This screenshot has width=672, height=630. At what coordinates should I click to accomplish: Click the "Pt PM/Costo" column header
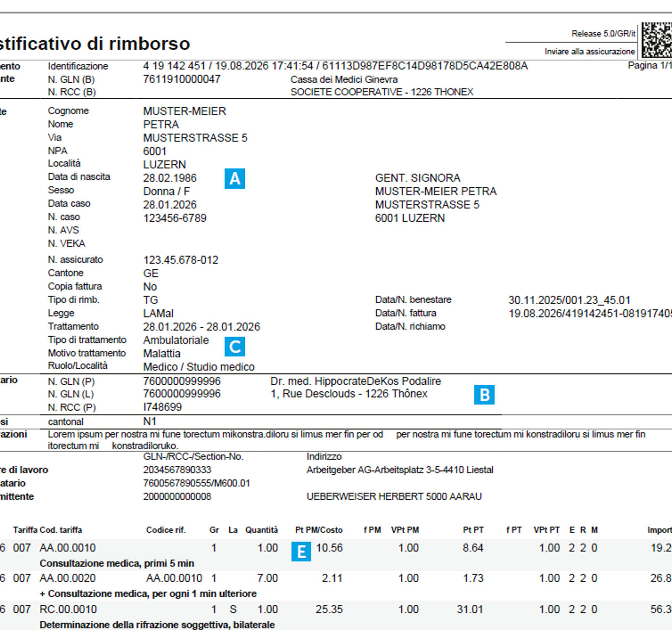(x=319, y=530)
